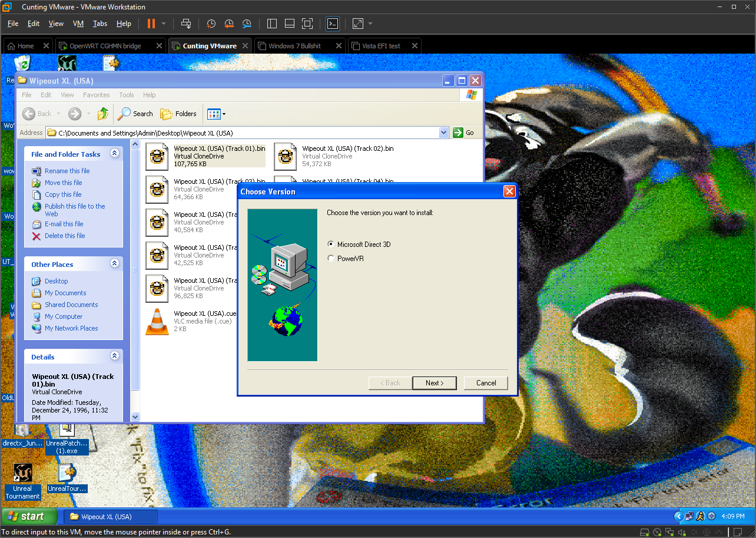Go up one folder level in Explorer
Screen dimensions: 756x538
click(103, 114)
